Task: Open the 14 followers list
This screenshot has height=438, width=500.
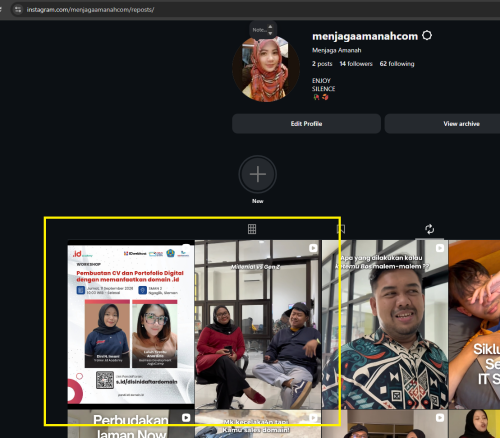Action: tap(356, 64)
